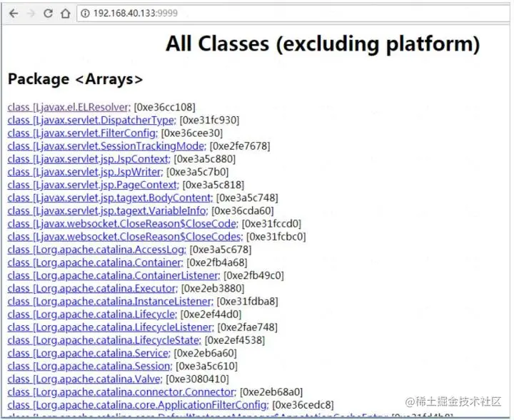
Task: Click the address [0xe31fcbc0] text
Action: (276, 237)
